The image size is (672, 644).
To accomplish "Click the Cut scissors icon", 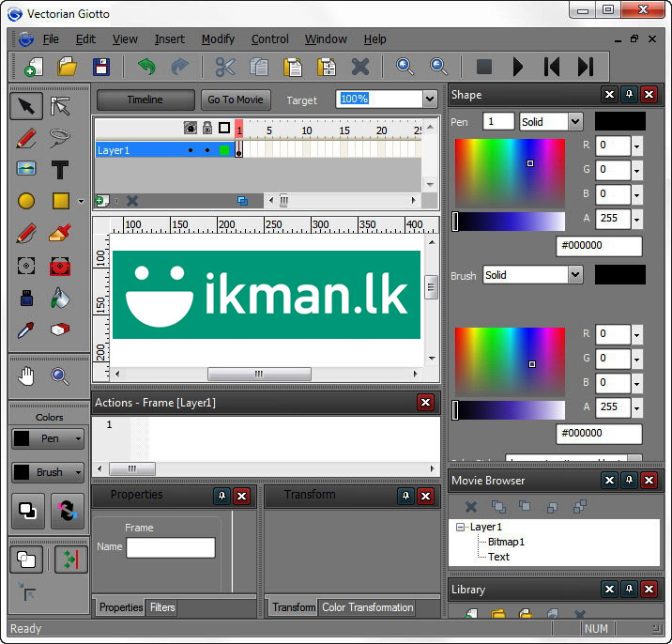I will coord(225,67).
